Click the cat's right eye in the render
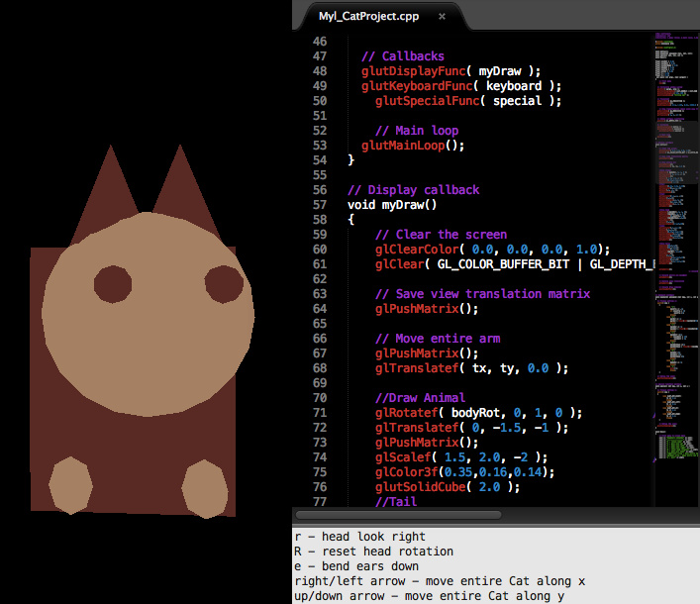The width and height of the screenshot is (700, 604). [x=223, y=284]
